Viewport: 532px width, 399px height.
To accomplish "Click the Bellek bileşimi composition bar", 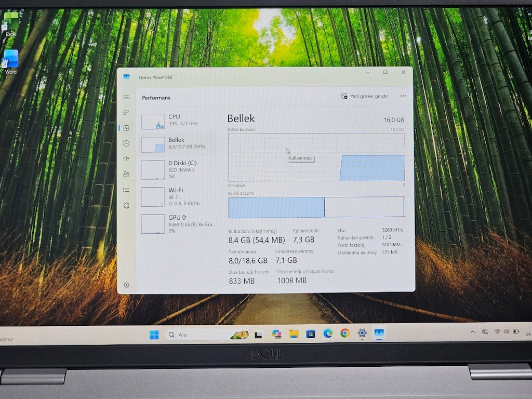I will (x=316, y=207).
